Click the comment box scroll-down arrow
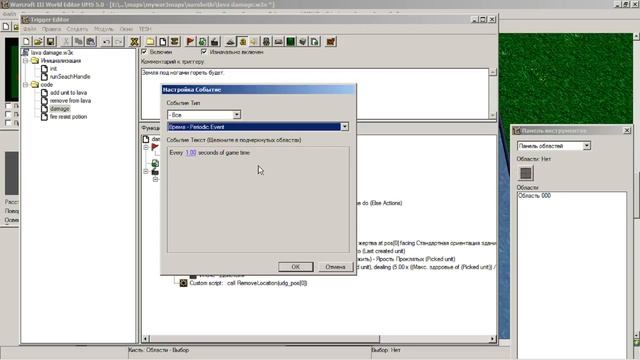The image size is (640, 360). [493, 115]
